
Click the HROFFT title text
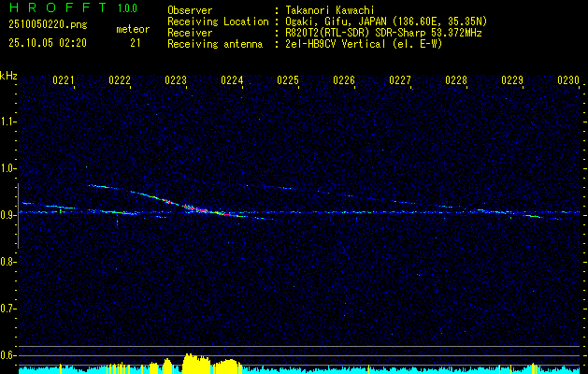coord(55,7)
